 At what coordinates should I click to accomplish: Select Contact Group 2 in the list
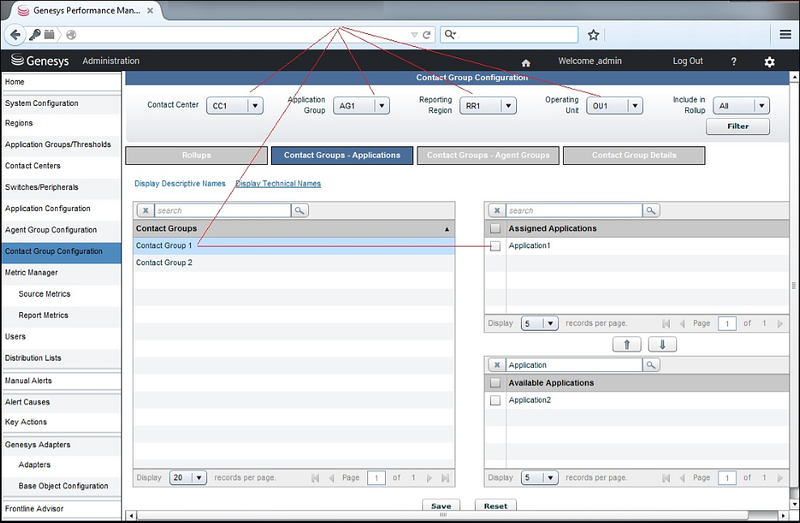coord(164,263)
